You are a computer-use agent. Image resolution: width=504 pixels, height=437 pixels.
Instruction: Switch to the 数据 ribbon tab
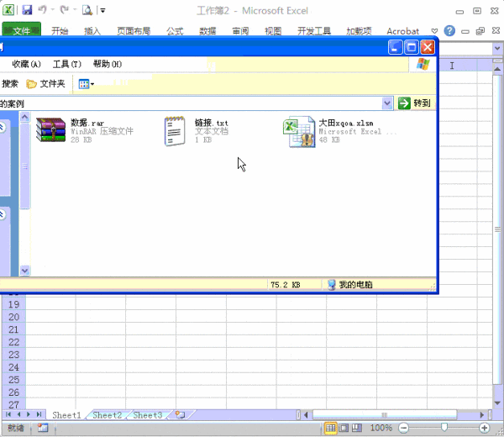[207, 31]
